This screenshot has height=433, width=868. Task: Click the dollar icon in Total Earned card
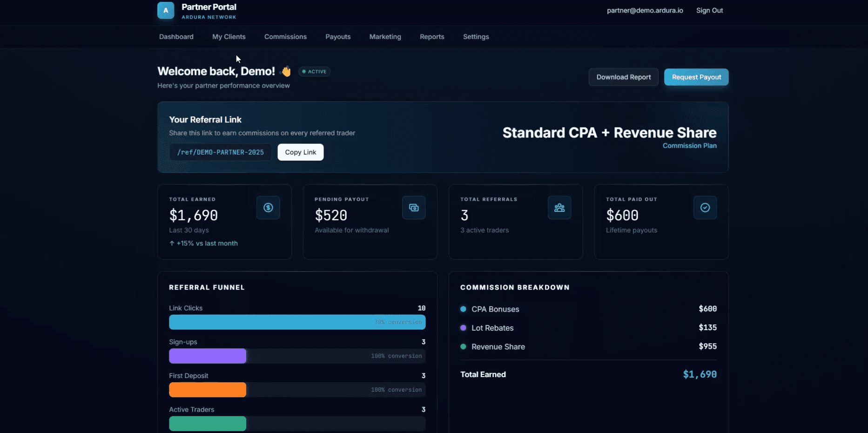point(268,208)
